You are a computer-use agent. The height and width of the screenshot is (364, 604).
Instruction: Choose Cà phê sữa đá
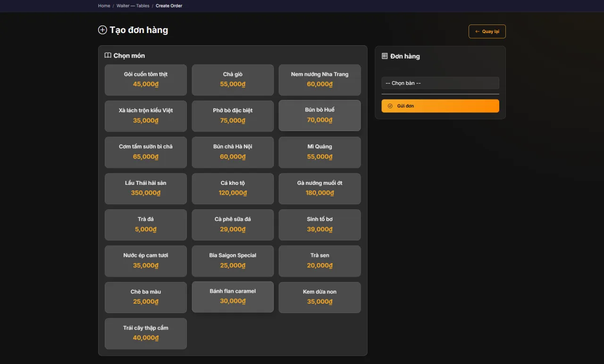(233, 225)
